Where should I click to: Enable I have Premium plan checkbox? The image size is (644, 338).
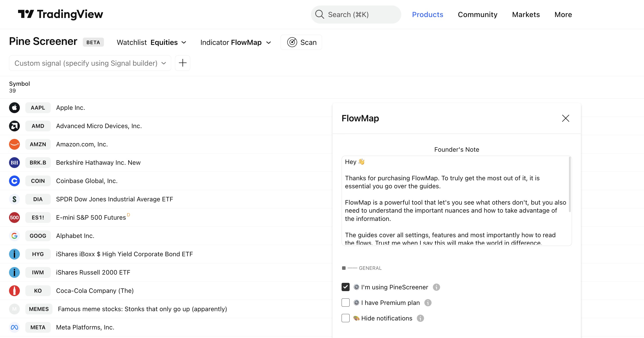coord(346,303)
